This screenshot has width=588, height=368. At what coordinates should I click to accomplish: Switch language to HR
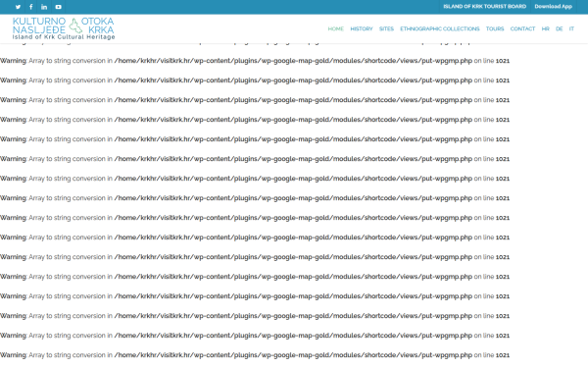(545, 28)
